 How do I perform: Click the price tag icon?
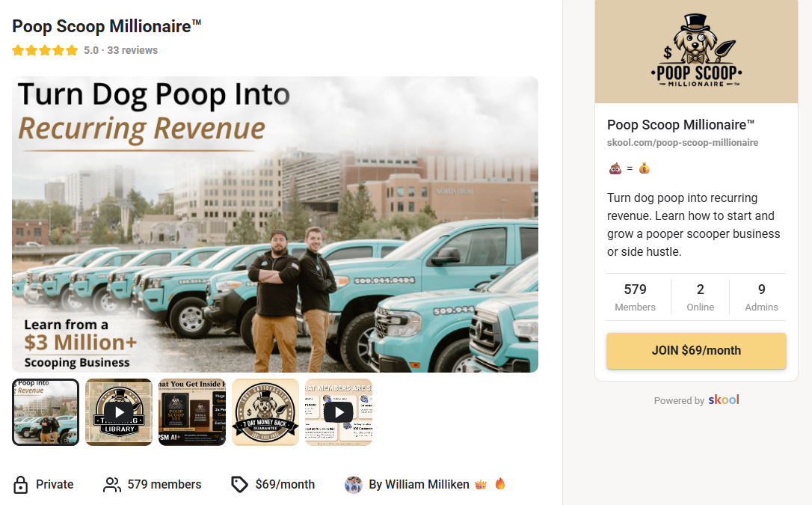click(x=239, y=485)
